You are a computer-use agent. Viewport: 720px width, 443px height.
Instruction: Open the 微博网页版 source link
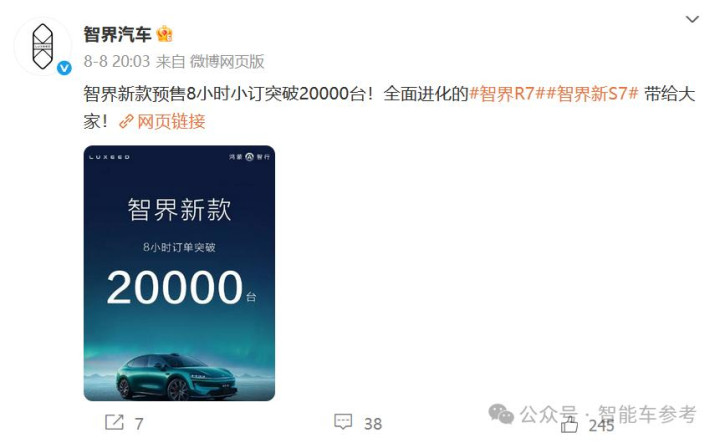click(227, 62)
